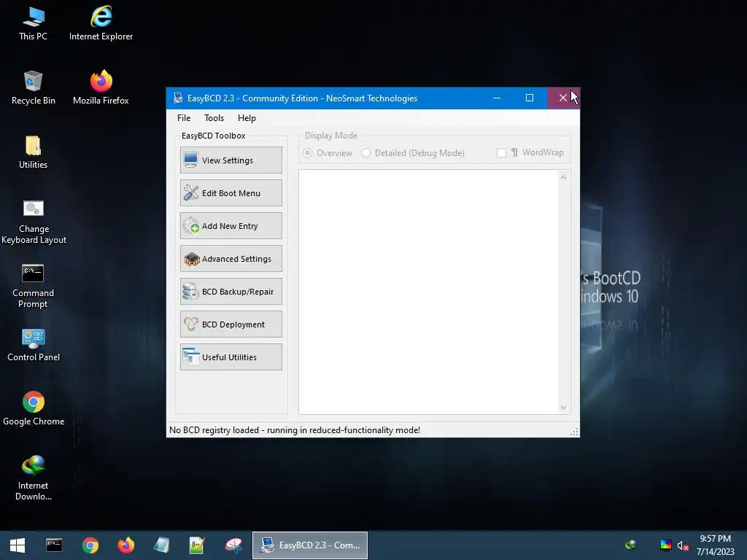Click scroll down arrow in output pane
Viewport: 747px width, 560px height.
coord(564,408)
